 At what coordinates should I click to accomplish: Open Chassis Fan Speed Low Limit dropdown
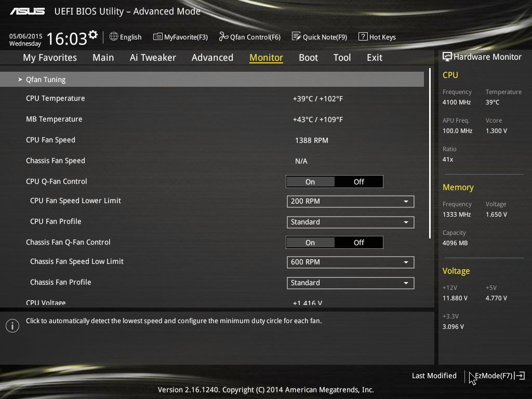pos(350,262)
